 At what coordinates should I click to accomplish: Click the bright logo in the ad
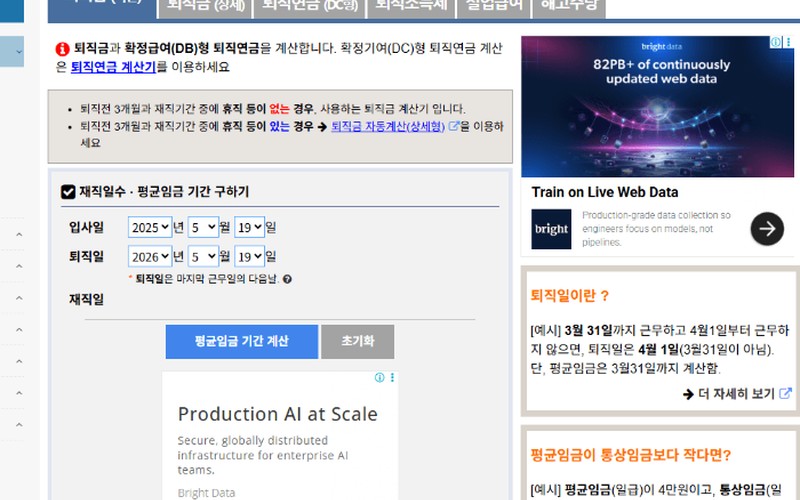tap(551, 229)
